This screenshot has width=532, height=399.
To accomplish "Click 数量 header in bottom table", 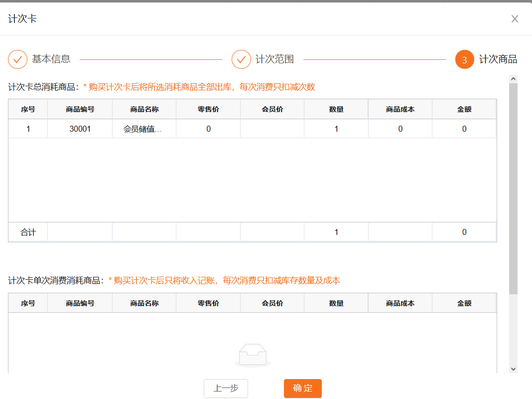I will (x=336, y=303).
